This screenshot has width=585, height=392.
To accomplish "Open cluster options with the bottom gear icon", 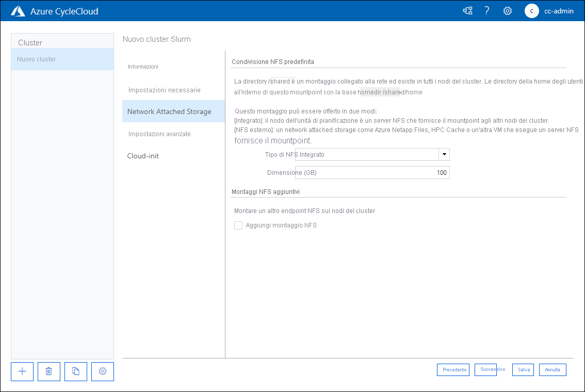I will click(x=102, y=371).
